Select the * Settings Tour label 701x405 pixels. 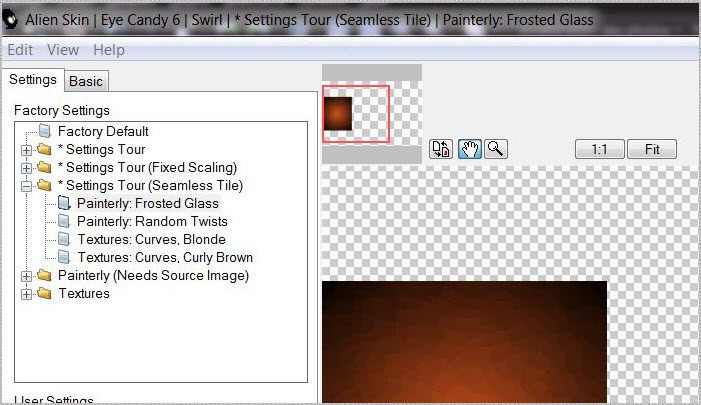(101, 149)
